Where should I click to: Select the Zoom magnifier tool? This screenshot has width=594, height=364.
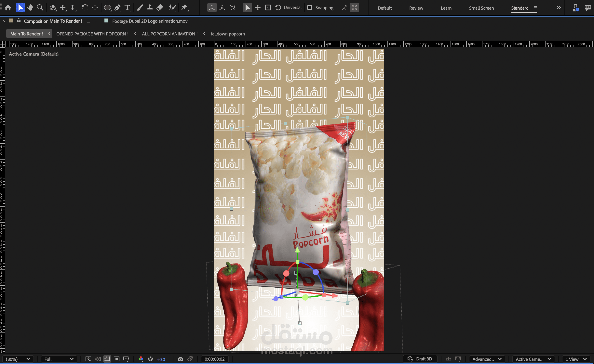[x=40, y=8]
